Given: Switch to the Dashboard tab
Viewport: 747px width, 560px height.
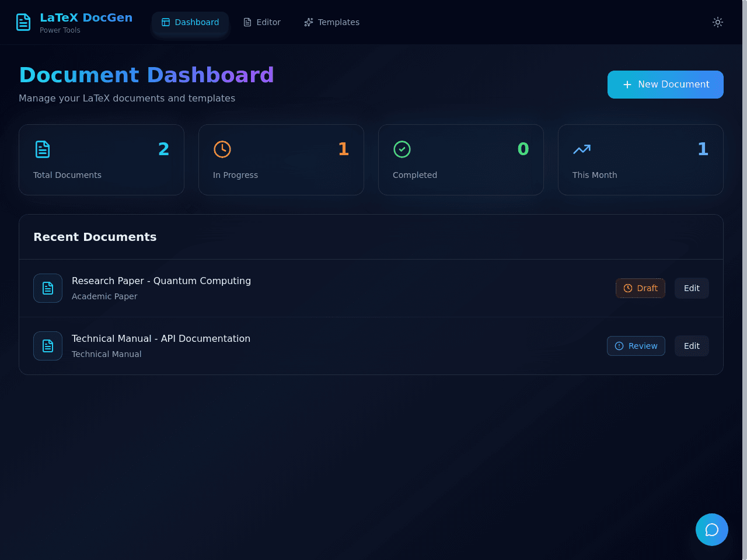Looking at the screenshot, I should coord(190,22).
